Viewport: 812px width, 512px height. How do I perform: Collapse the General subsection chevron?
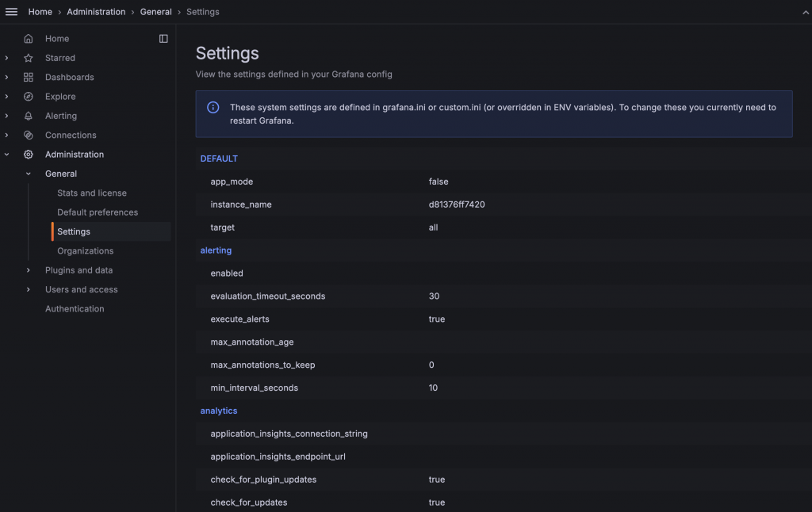(29, 174)
